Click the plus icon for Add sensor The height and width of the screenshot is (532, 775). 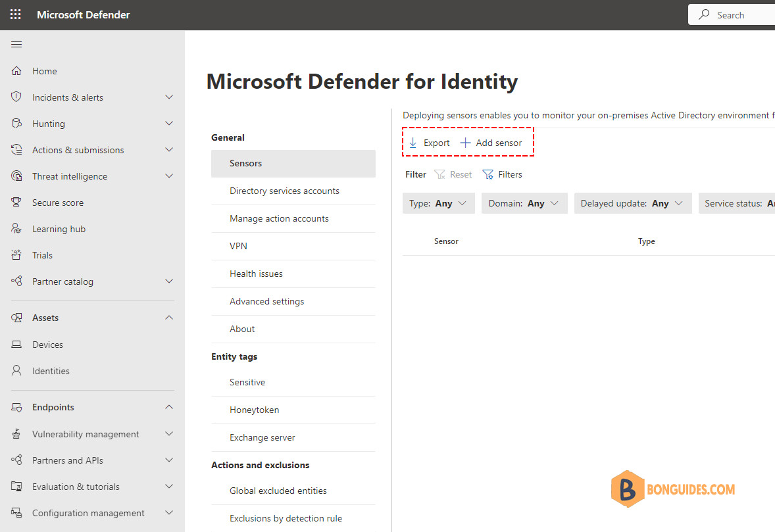[465, 143]
